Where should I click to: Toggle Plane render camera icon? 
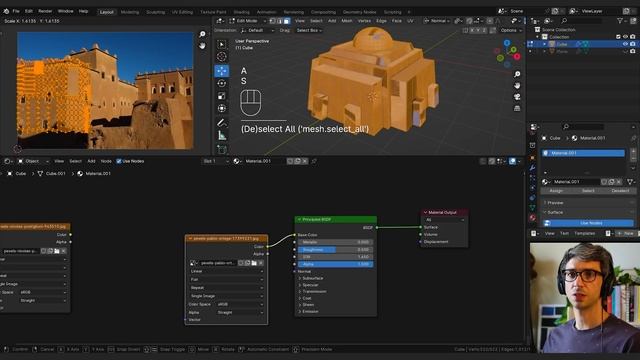633,51
